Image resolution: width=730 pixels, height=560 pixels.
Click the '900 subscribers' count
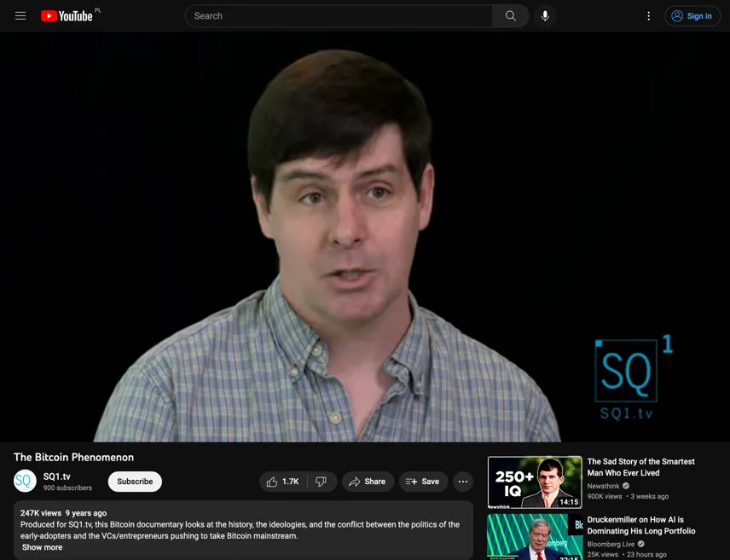click(x=67, y=488)
